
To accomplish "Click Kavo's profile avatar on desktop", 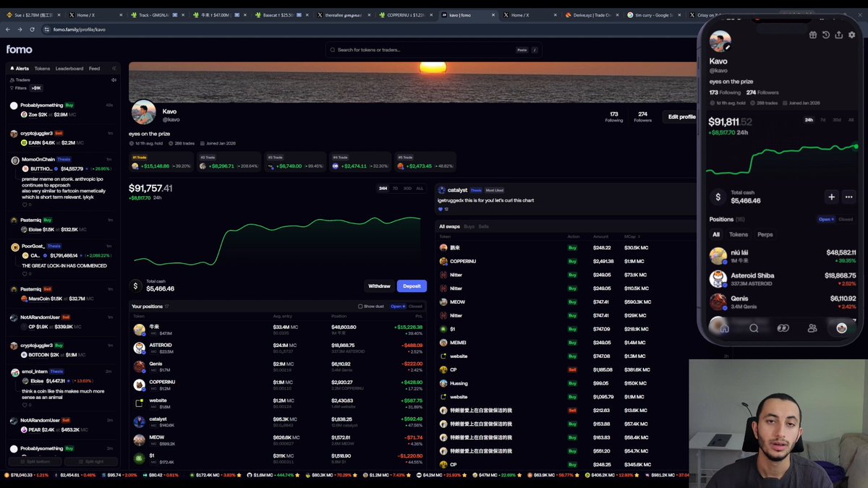I will click(143, 113).
